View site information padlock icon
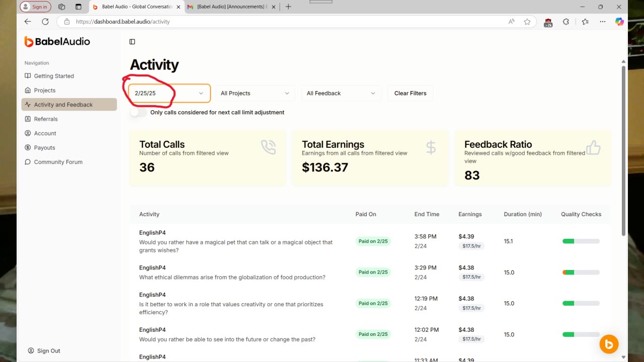Screen dimensions: 644x362 click(66, 22)
